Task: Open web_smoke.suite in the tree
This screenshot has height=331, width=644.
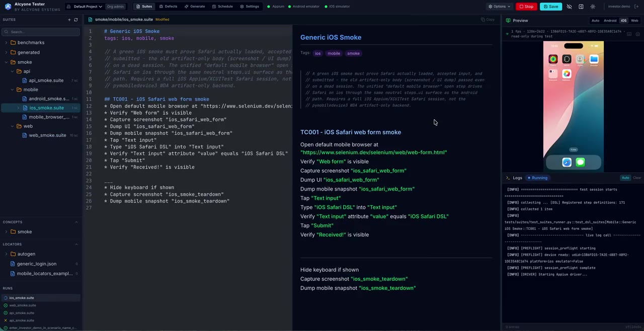Action: (x=47, y=135)
